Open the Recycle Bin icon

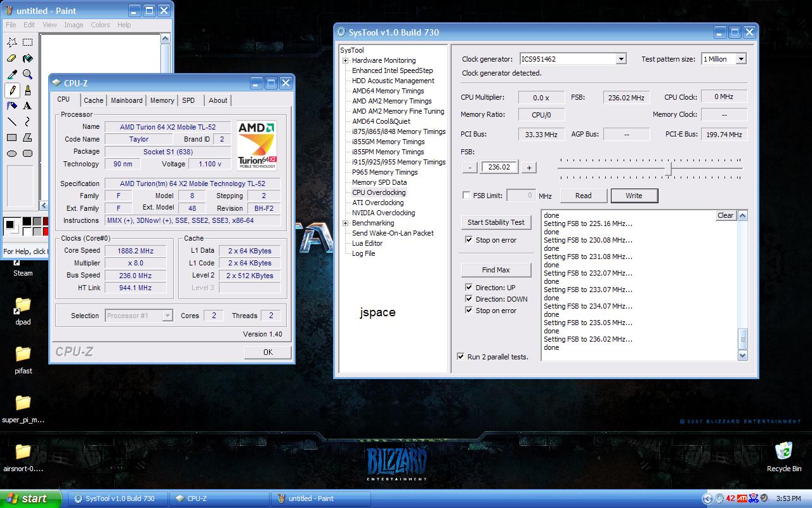coord(784,457)
